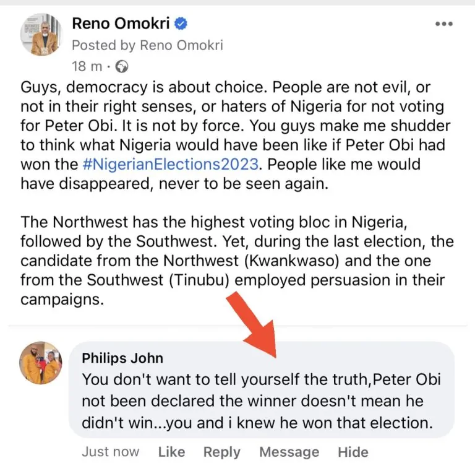Reply to Philips John's comment
Viewport: 475px width, 476px height.
click(222, 452)
